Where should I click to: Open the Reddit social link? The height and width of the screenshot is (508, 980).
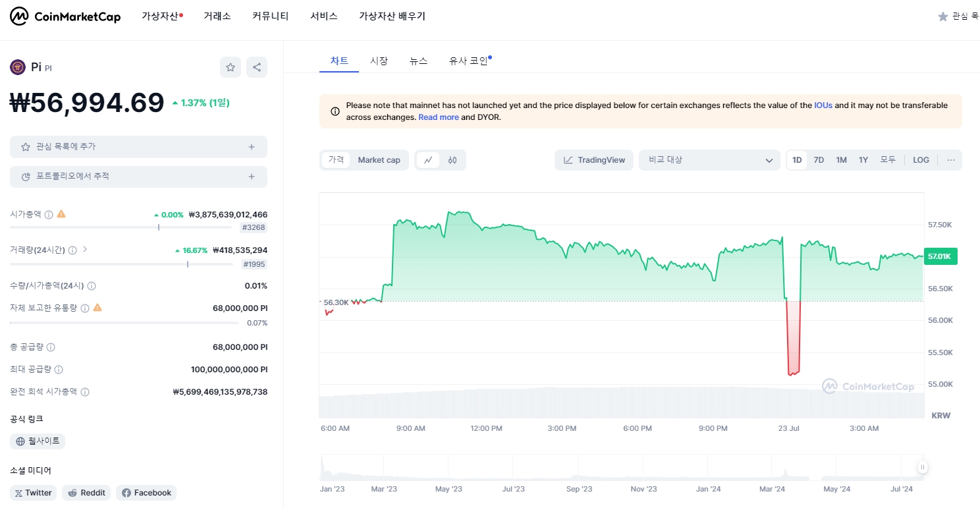coord(86,493)
